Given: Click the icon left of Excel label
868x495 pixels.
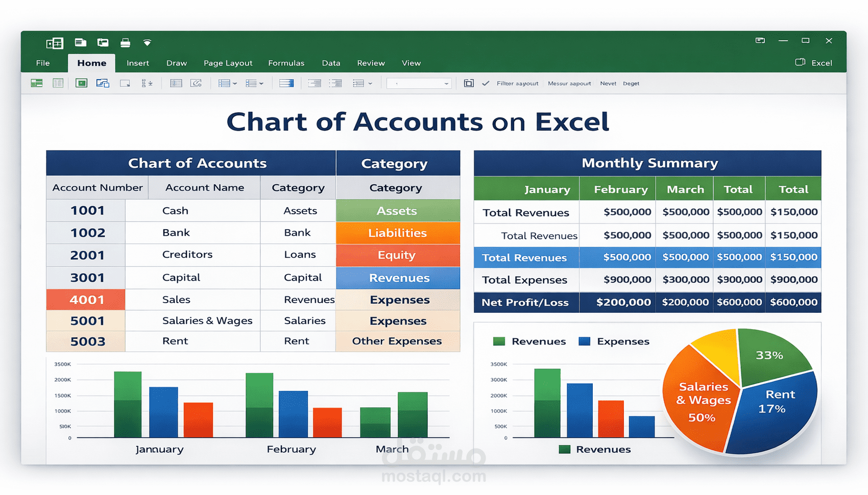Looking at the screenshot, I should pos(800,62).
